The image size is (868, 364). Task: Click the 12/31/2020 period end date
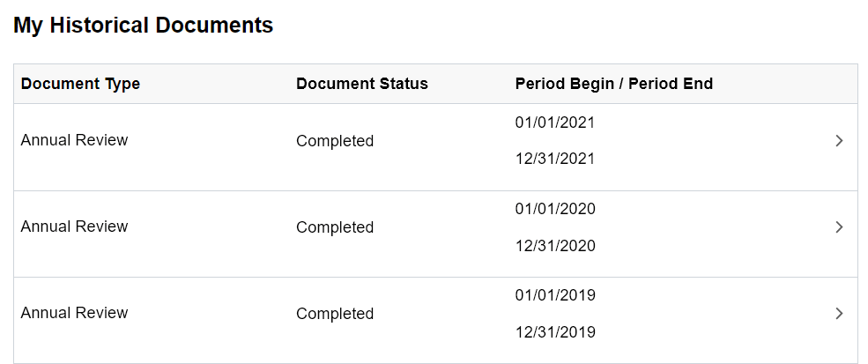pos(555,246)
